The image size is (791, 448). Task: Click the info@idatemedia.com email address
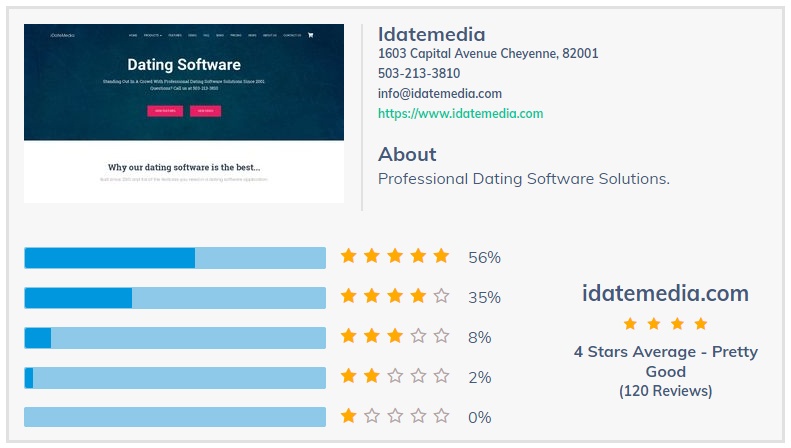click(x=440, y=94)
